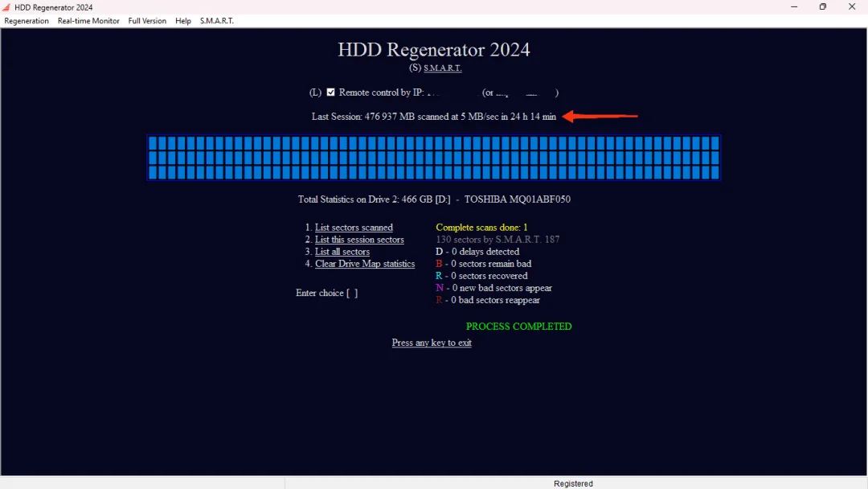Click the 0 bad sectors reappear line
Viewport: 868px width, 489px height.
tap(488, 301)
